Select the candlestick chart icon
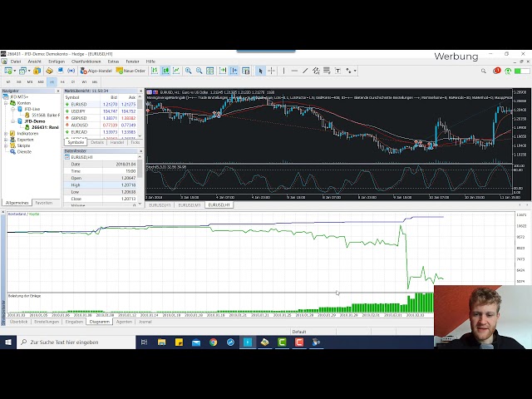Image resolution: width=532 pixels, height=399 pixels. point(166,71)
